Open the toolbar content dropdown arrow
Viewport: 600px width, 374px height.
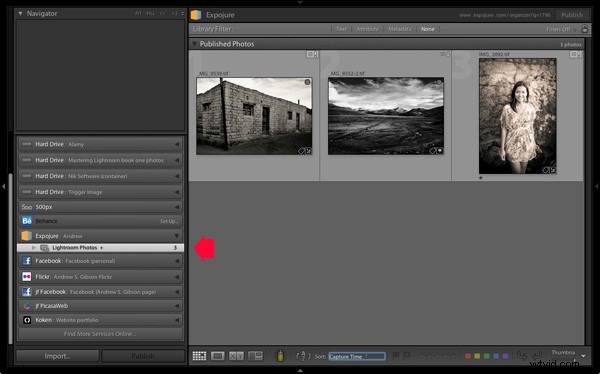(x=583, y=356)
